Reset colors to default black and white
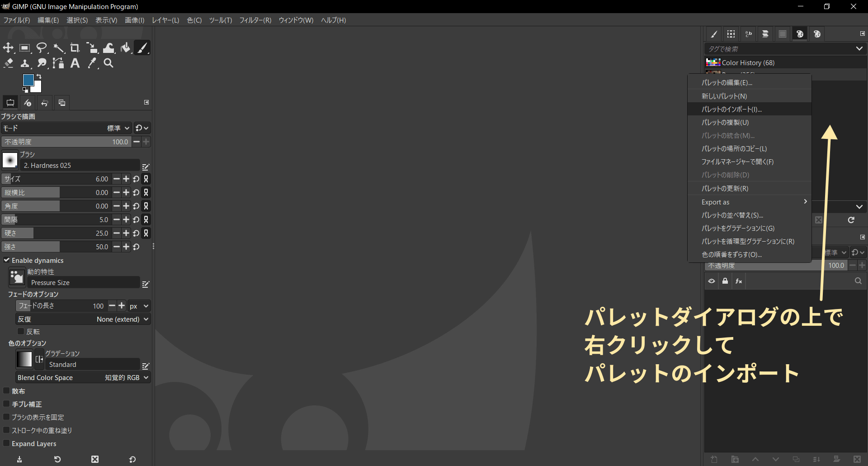The image size is (868, 466). (25, 90)
